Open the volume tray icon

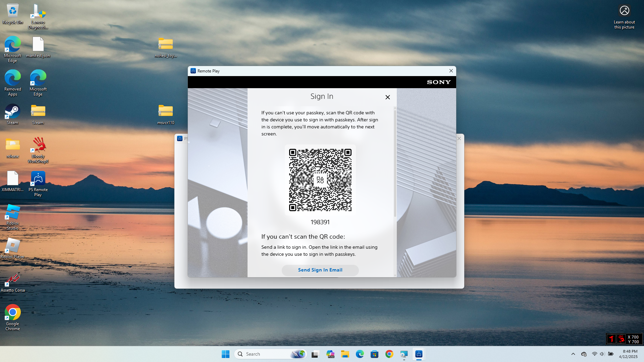click(x=602, y=354)
